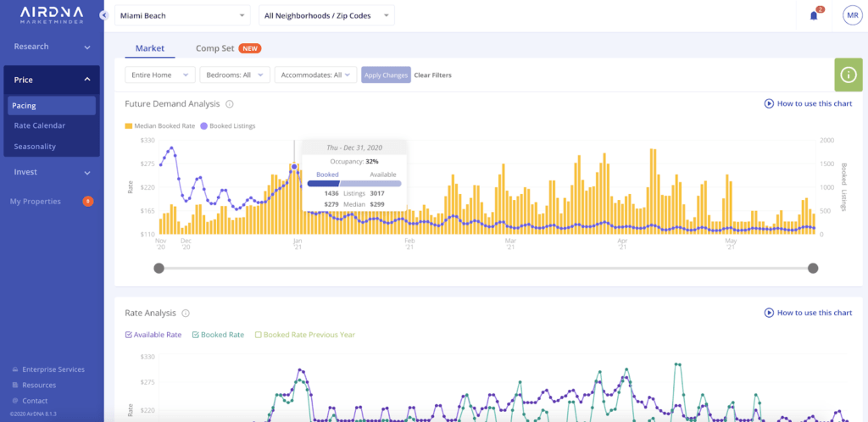
Task: Open the Entire Home listing type dropdown
Action: click(160, 75)
